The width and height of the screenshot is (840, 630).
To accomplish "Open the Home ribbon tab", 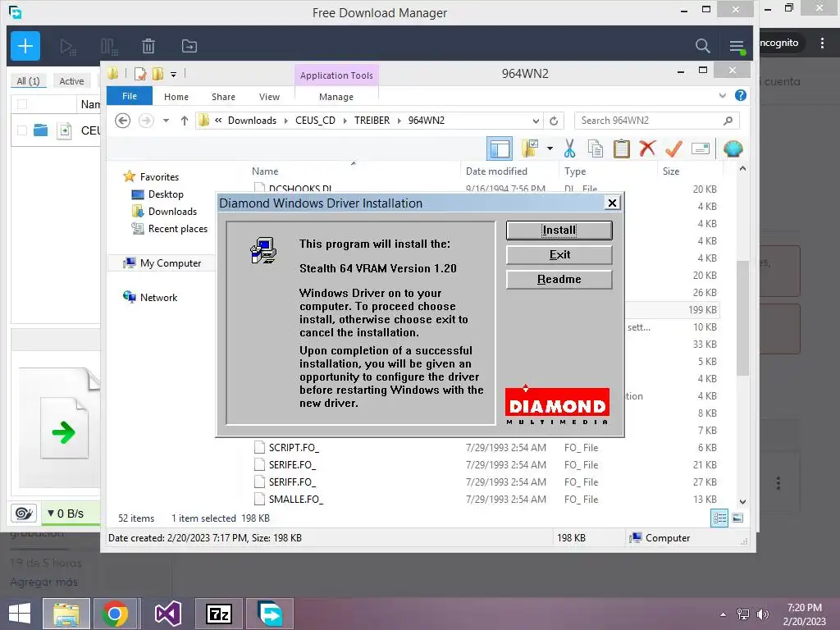I will [176, 97].
